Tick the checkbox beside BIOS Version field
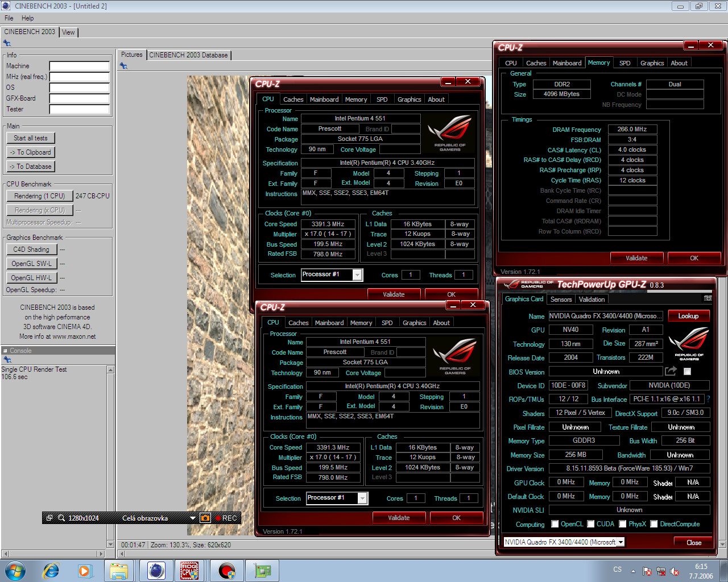 pyautogui.click(x=687, y=371)
